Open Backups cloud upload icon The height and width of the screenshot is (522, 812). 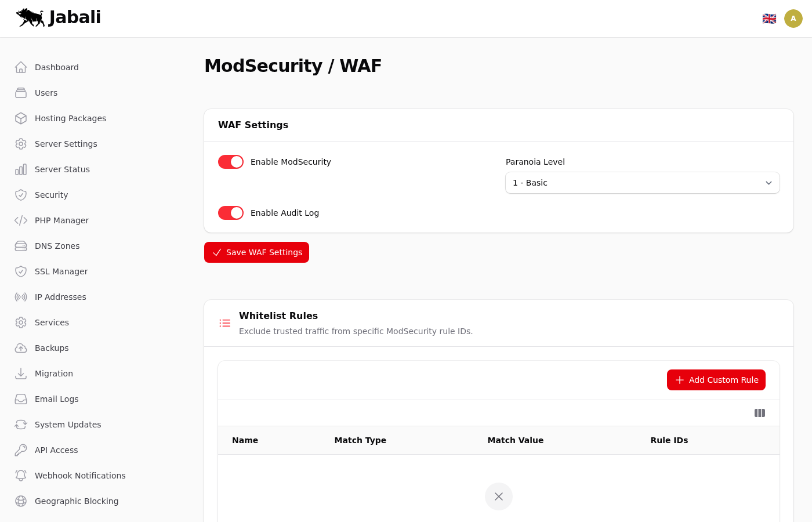[x=21, y=348]
